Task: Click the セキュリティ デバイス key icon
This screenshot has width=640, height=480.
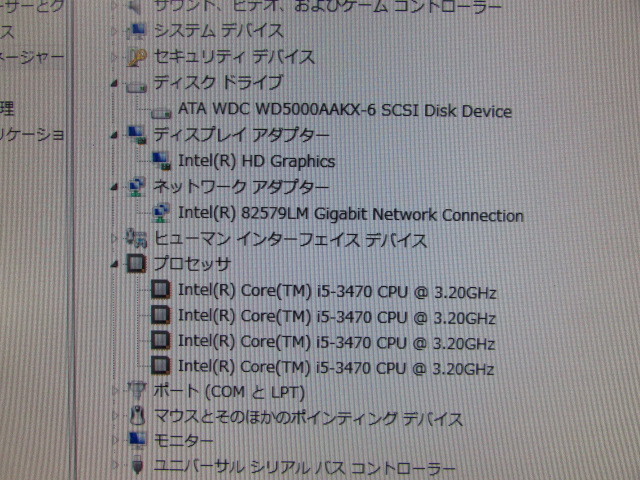Action: [x=136, y=57]
